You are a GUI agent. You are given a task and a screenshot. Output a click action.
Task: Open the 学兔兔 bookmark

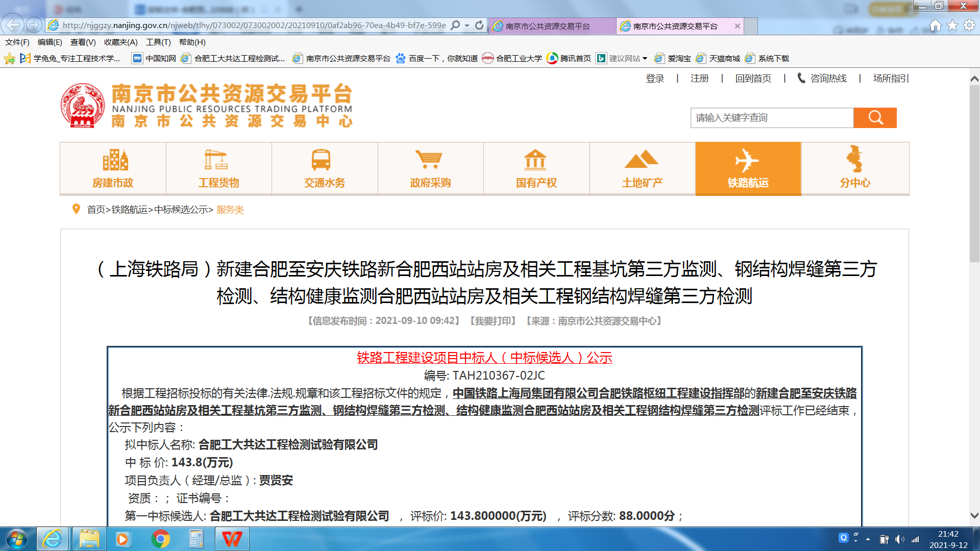click(70, 59)
